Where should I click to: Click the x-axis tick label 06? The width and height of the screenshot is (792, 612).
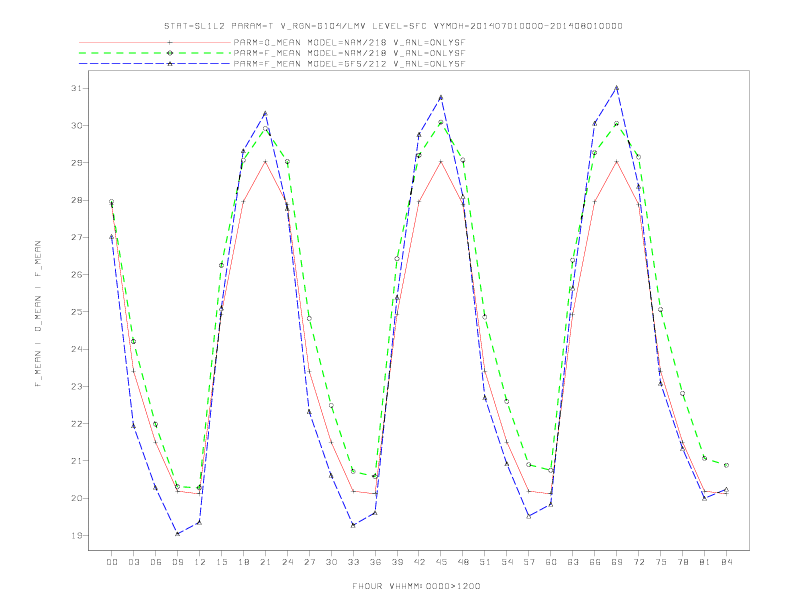(156, 562)
